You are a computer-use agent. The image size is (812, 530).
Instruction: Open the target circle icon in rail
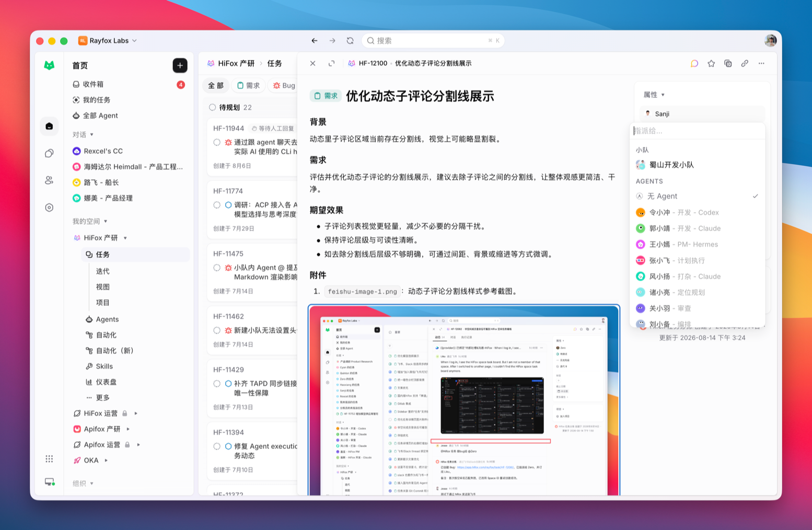(49, 208)
